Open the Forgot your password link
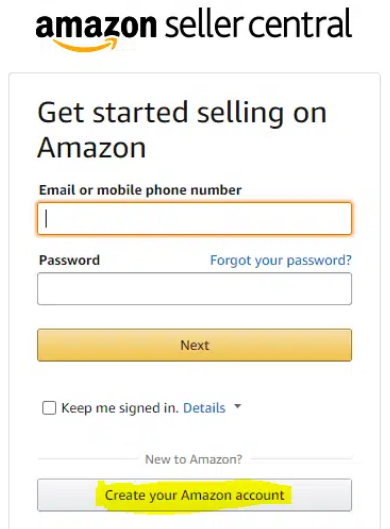 (281, 260)
